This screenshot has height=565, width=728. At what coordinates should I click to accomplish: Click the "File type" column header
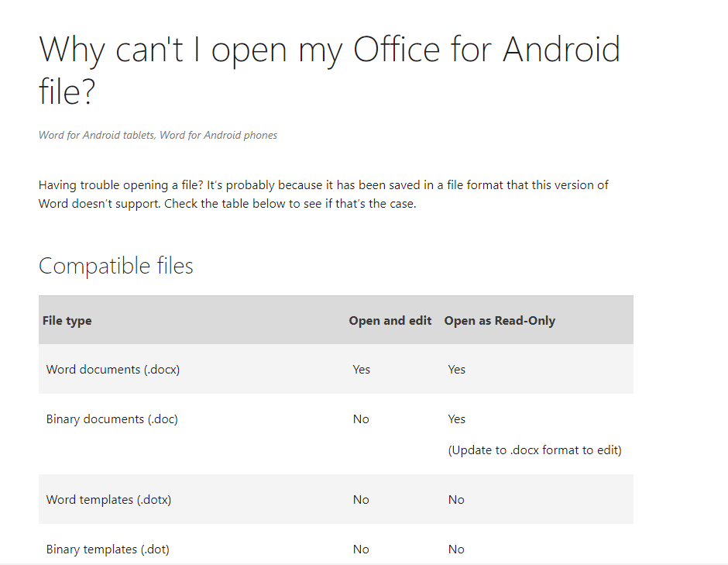coord(67,321)
